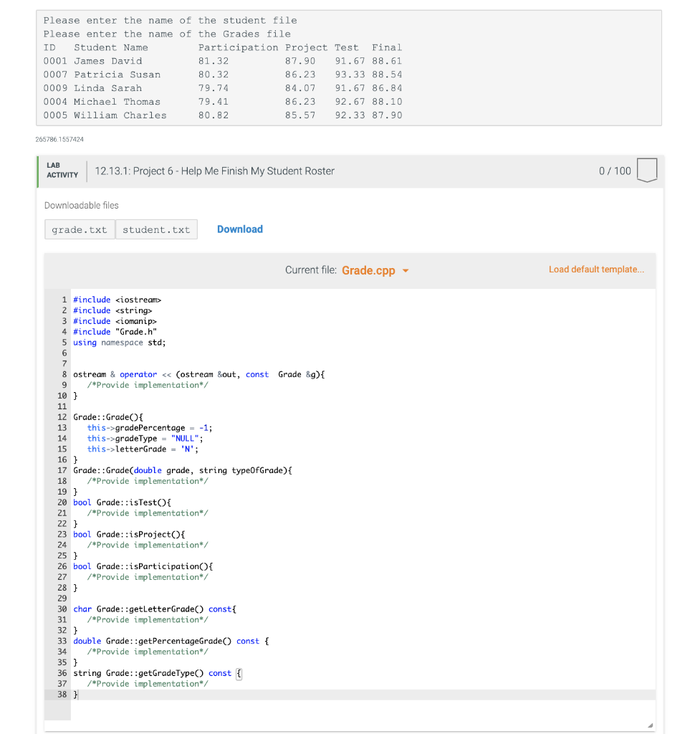Viewport: 700px width, 734px height.
Task: Click line 30 char Grade::getLetterGrade() const
Action: point(155,609)
